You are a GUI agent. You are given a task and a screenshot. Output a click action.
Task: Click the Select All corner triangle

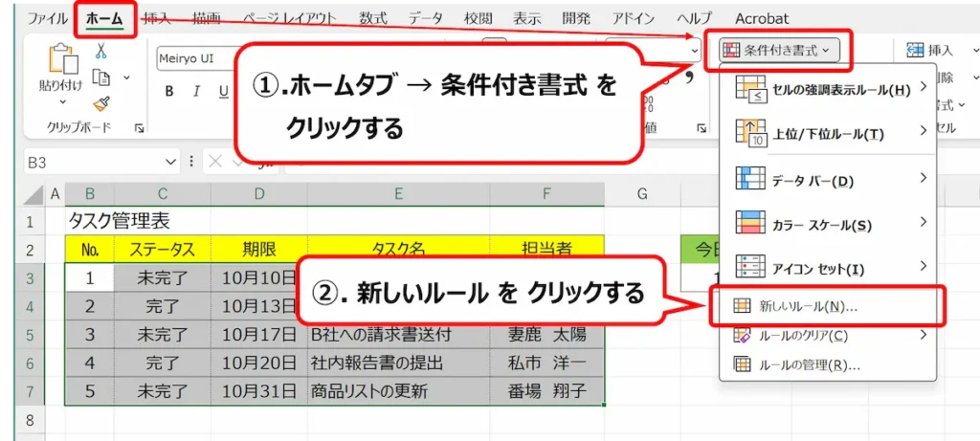coord(33,196)
